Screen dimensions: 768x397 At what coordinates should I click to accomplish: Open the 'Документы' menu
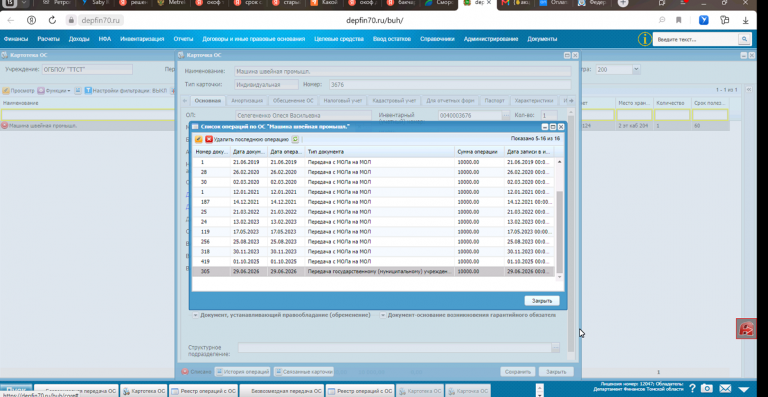point(542,39)
